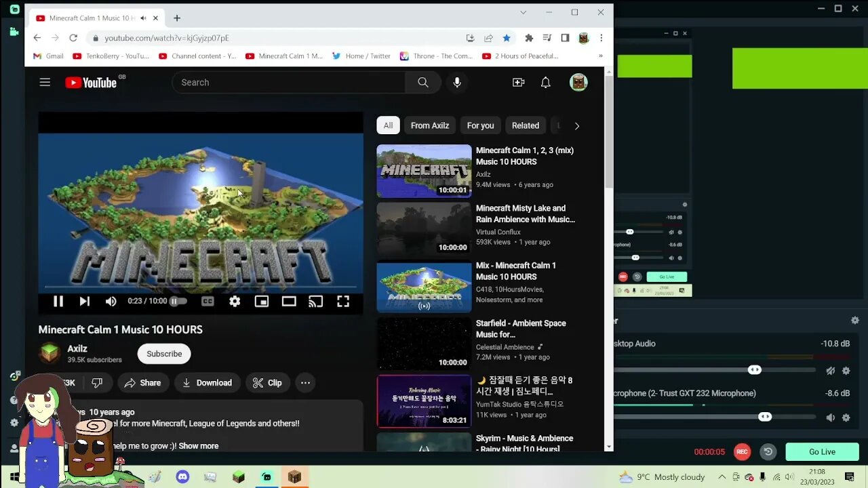Share this page from Chrome address bar
The width and height of the screenshot is (868, 488).
point(488,38)
